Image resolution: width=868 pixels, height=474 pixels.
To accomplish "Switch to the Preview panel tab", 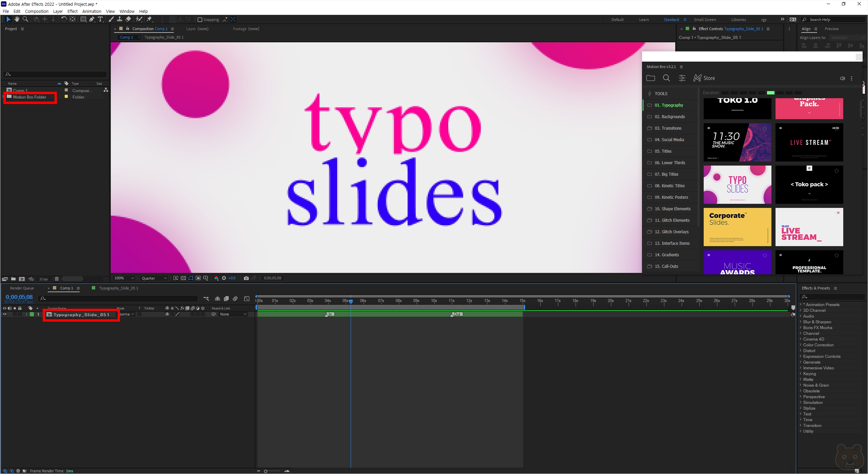I will click(832, 29).
